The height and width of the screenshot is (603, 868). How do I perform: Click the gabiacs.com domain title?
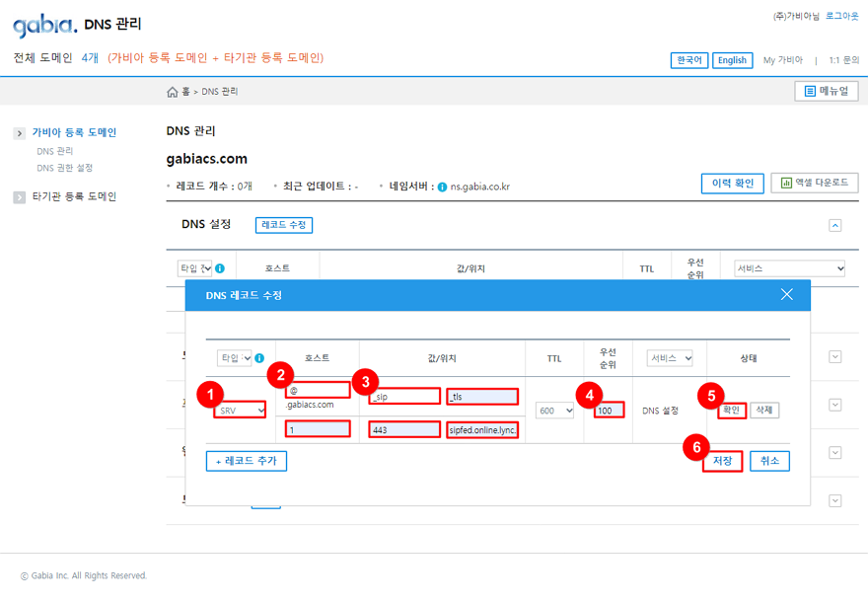click(207, 159)
